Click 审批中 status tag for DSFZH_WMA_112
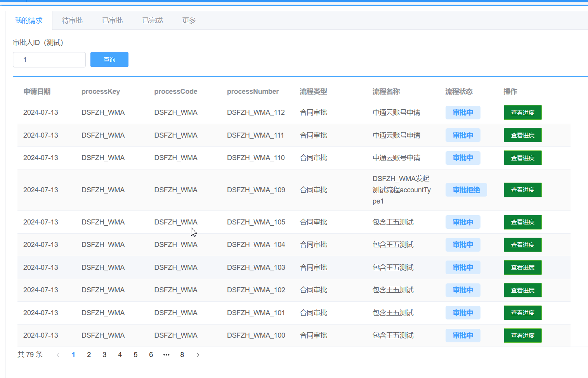This screenshot has height=378, width=588. [x=463, y=112]
